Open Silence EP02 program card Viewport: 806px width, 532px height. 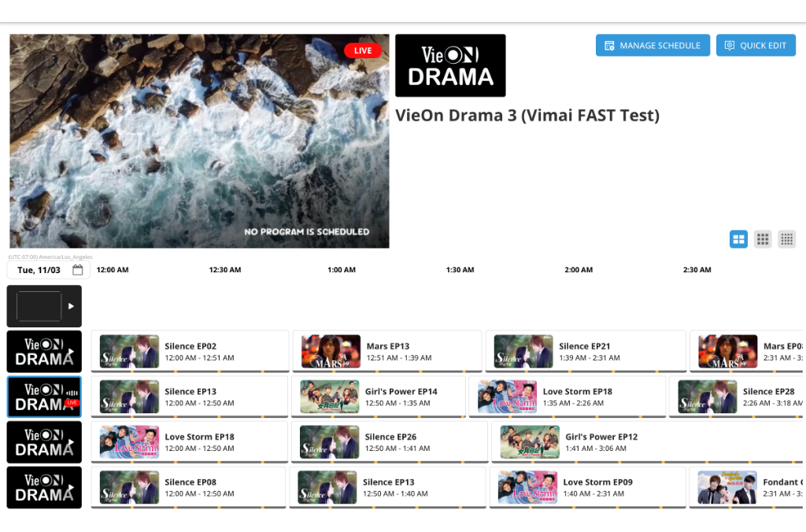pyautogui.click(x=190, y=352)
